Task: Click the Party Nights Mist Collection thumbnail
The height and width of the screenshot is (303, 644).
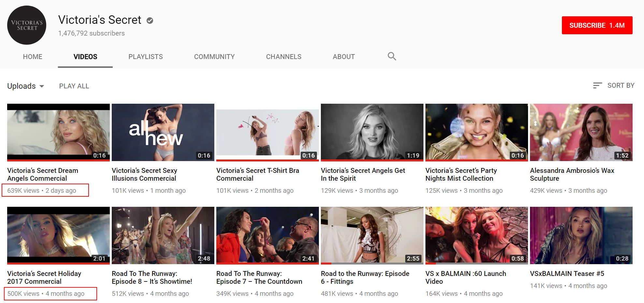Action: (x=477, y=132)
